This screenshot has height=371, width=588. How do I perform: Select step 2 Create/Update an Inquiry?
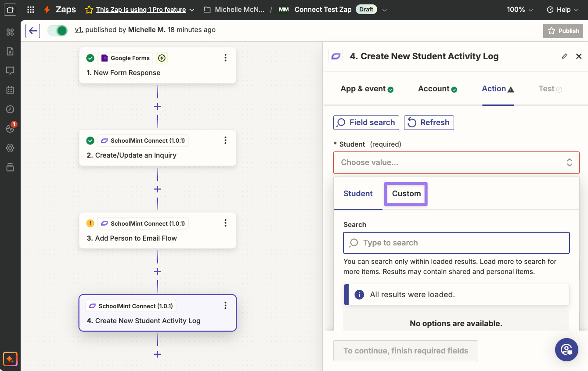tap(158, 148)
